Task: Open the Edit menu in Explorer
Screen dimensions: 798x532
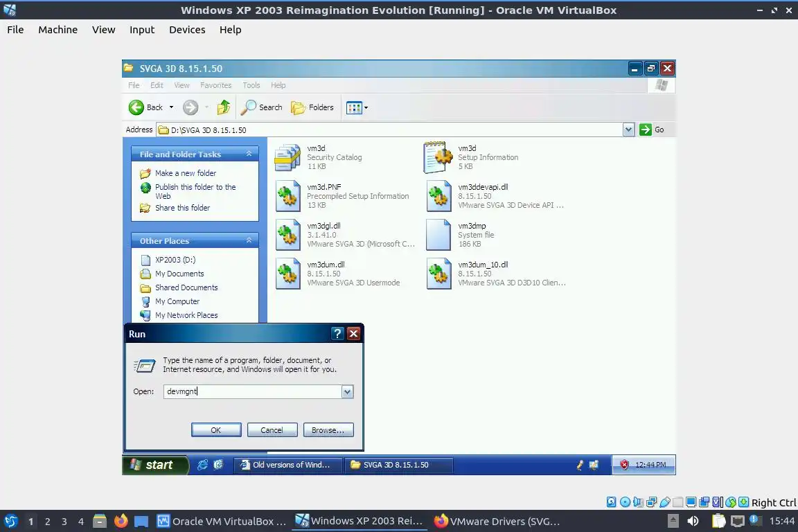Action: (157, 85)
